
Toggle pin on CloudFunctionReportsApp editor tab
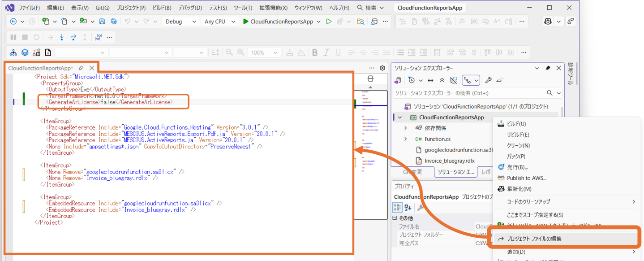click(81, 68)
